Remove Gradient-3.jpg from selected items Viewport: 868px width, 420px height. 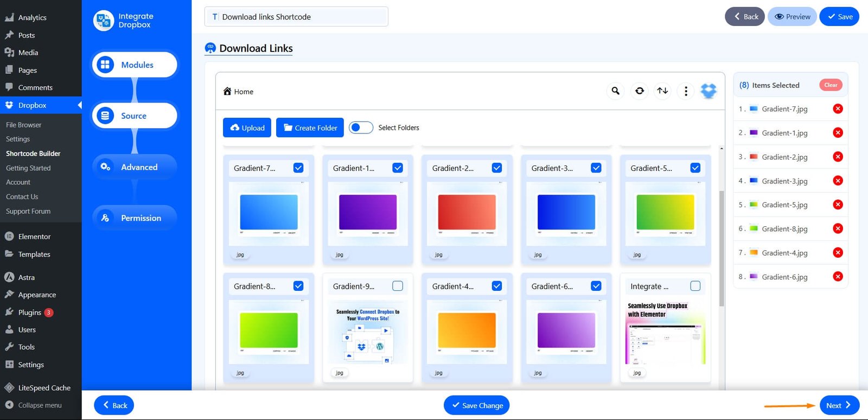[x=838, y=181]
